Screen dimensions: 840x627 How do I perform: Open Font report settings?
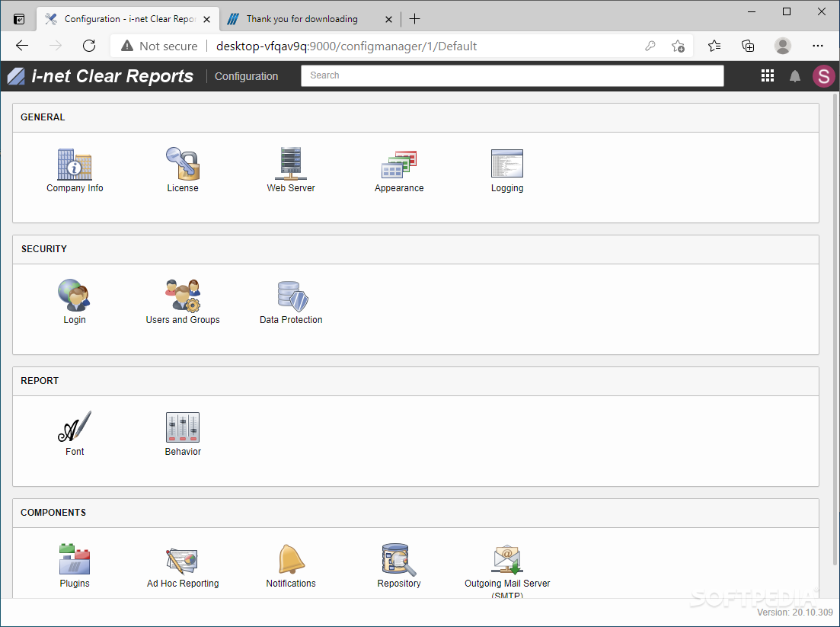pos(75,433)
